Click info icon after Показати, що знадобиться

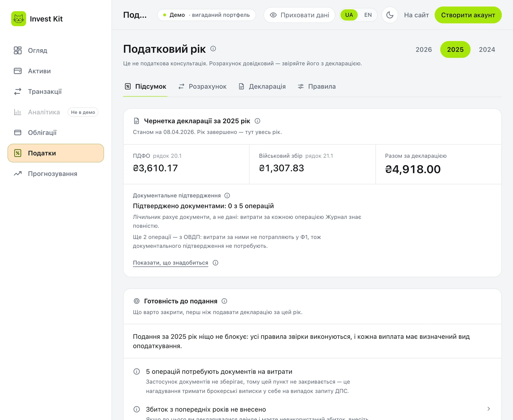[x=215, y=263]
